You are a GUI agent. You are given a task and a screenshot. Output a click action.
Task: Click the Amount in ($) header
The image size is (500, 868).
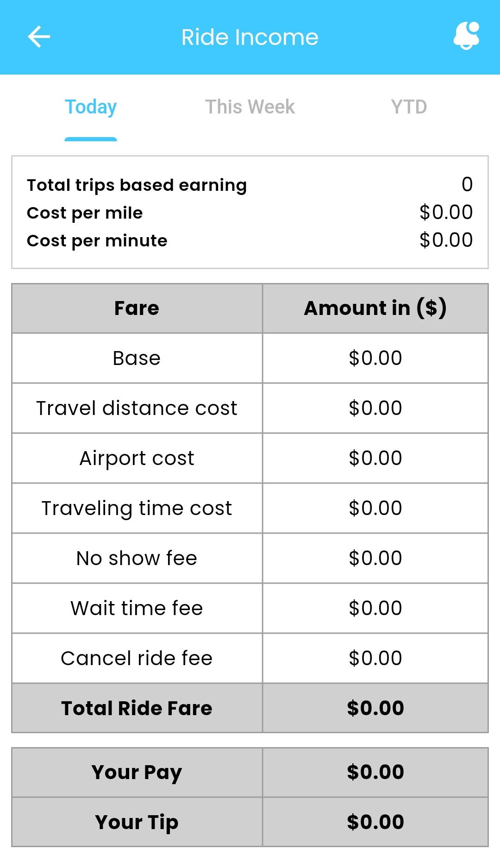tap(375, 308)
